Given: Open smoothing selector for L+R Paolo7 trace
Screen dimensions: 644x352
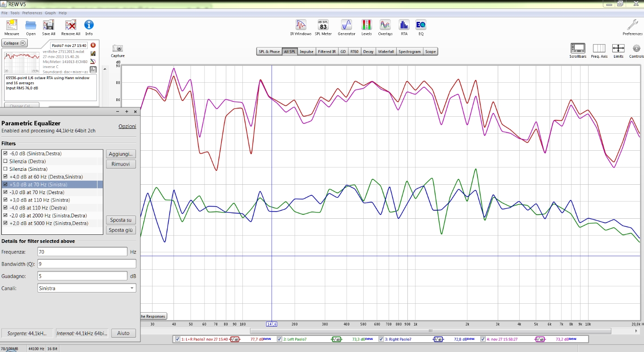Looking at the screenshot, I should pyautogui.click(x=234, y=339).
